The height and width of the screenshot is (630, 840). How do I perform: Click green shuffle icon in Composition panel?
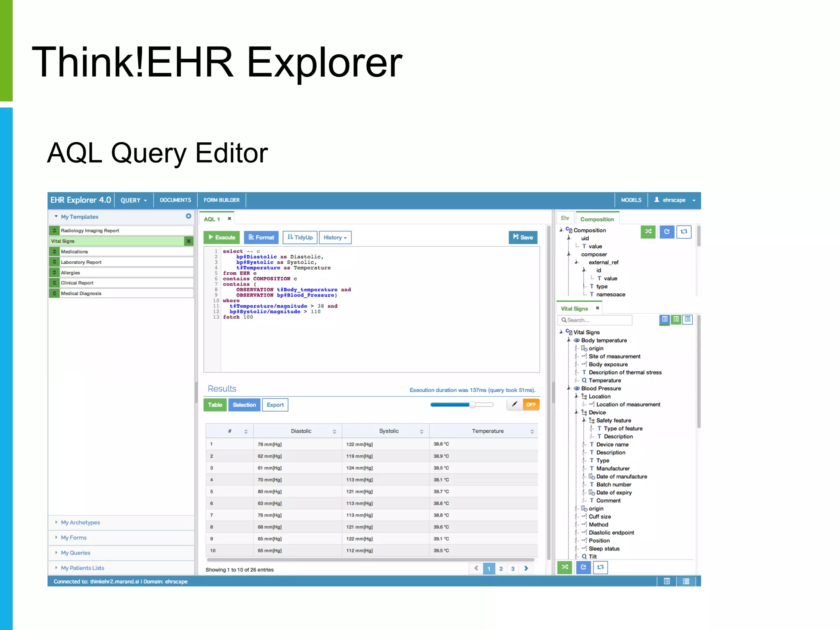click(x=648, y=232)
